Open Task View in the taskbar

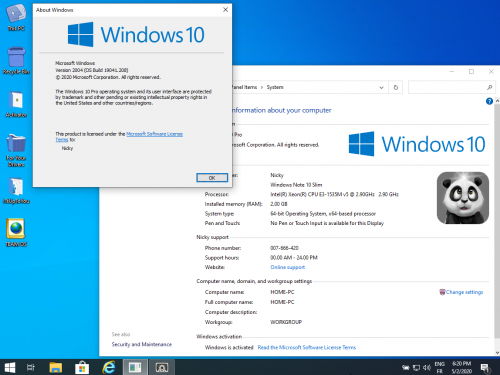(x=31, y=367)
